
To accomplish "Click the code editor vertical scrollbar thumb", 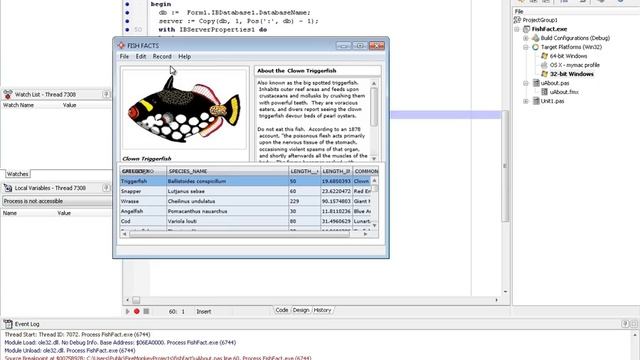I will [x=505, y=165].
